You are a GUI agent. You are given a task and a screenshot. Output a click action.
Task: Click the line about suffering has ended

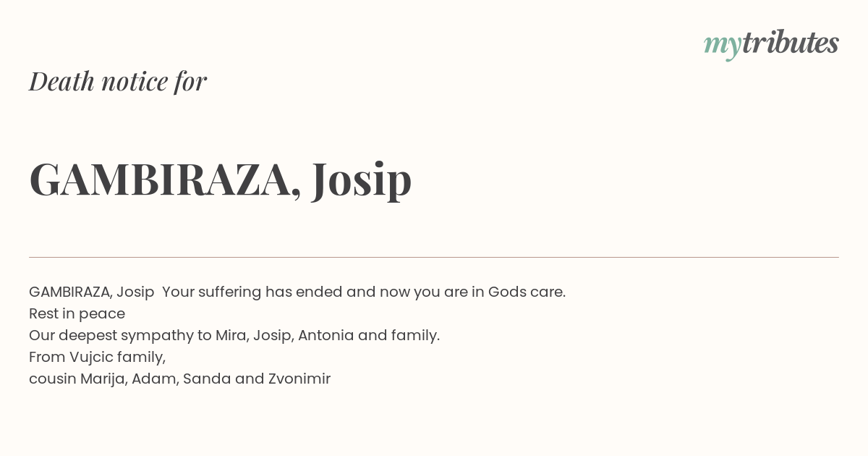[x=297, y=292]
